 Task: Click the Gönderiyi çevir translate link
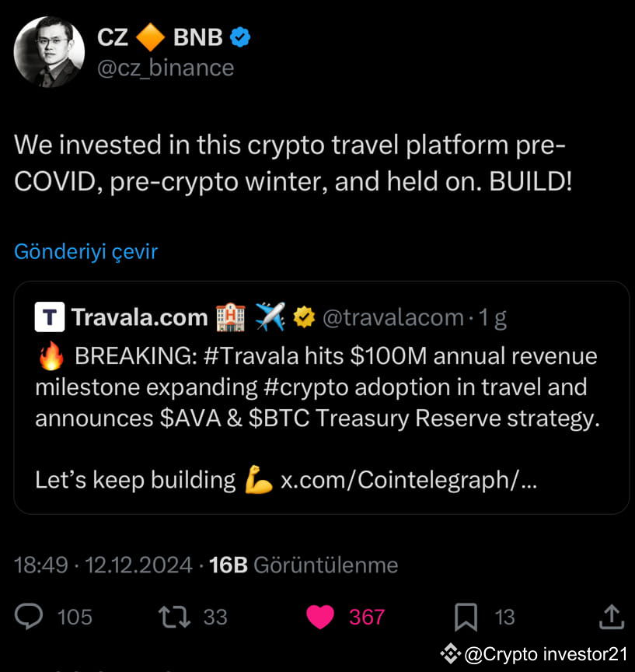(85, 251)
